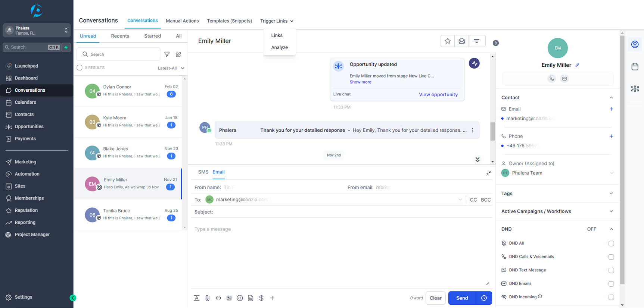Viewport: 644px width, 308px height.
Task: Show Starred conversations tab
Action: (153, 36)
